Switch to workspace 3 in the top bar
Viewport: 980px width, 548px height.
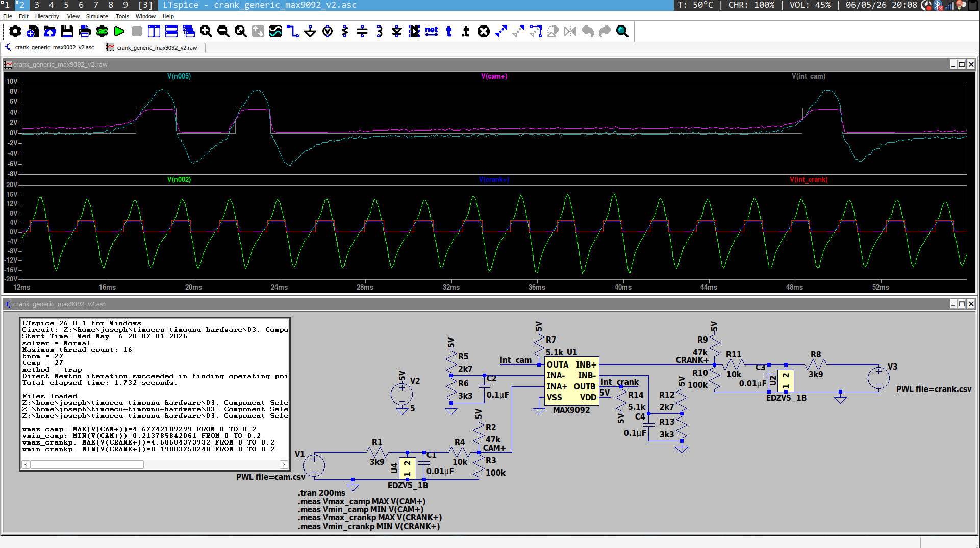37,5
